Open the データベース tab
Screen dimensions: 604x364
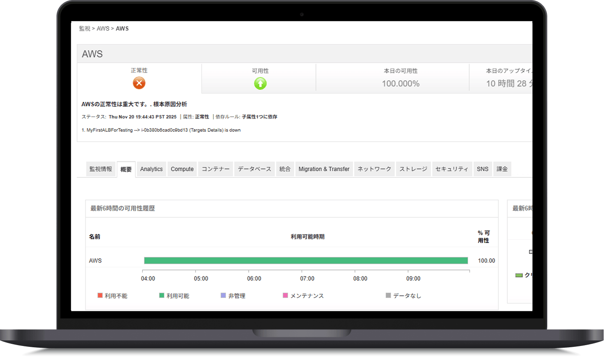coord(254,169)
